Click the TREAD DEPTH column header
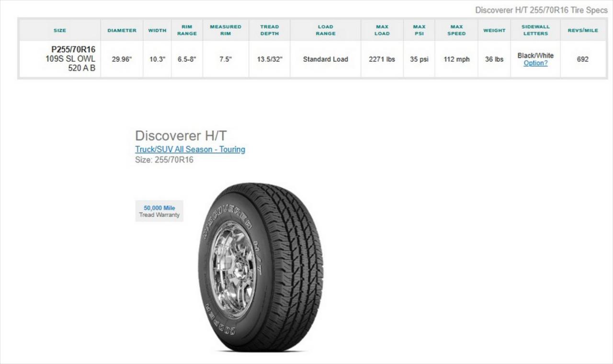The width and height of the screenshot is (613, 364). [x=270, y=30]
